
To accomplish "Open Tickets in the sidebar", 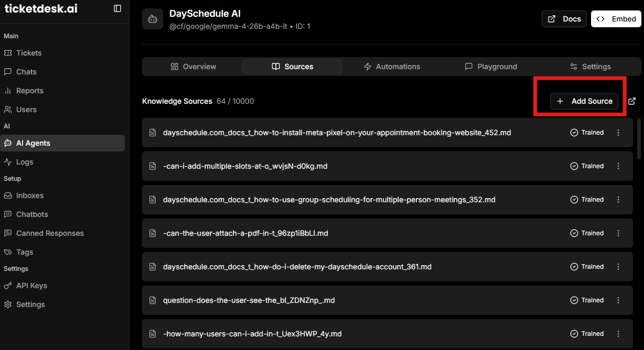I will click(x=63, y=53).
